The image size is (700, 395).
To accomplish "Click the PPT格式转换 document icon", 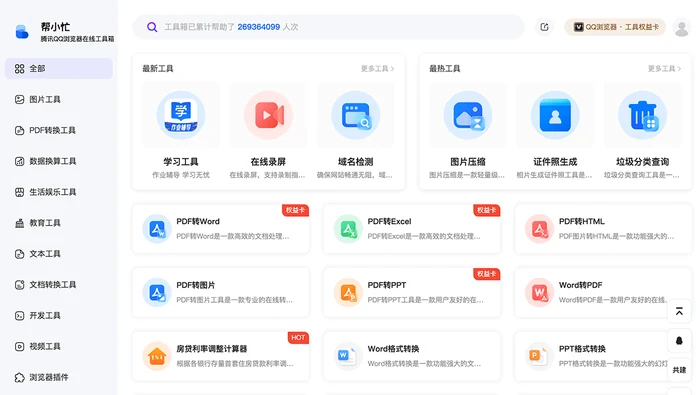I will tap(539, 356).
